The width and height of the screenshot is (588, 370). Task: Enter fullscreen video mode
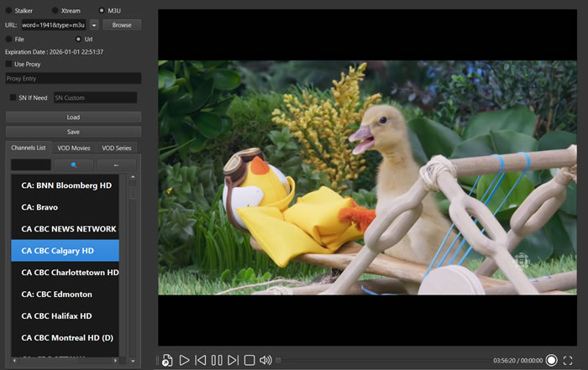(x=569, y=360)
